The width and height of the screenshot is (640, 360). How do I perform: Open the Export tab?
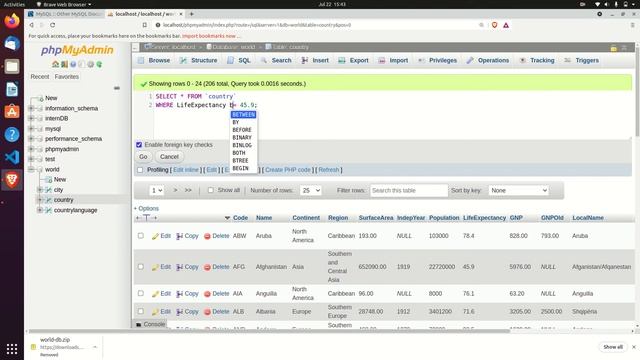tap(353, 60)
